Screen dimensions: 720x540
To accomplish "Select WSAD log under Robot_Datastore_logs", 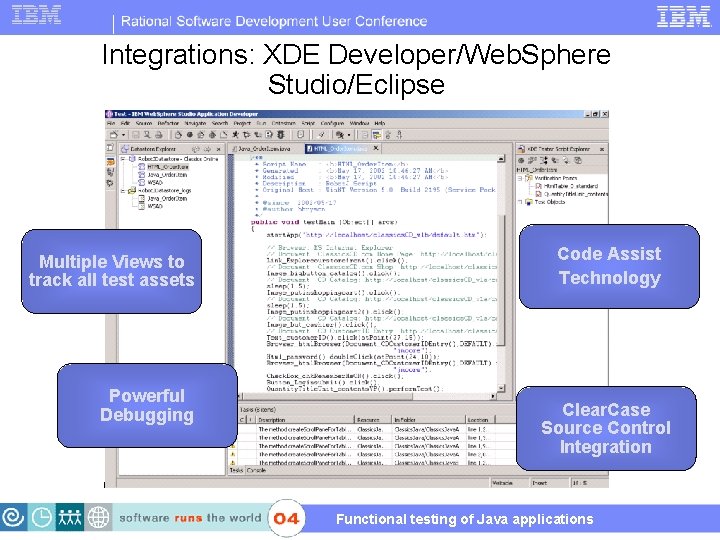I will pyautogui.click(x=155, y=206).
